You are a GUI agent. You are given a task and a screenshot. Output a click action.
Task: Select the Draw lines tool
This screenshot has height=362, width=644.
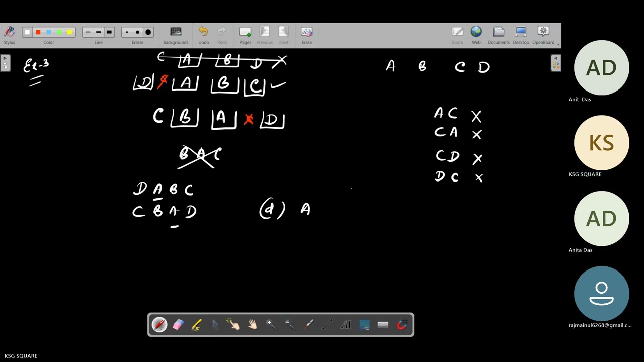coord(327,325)
